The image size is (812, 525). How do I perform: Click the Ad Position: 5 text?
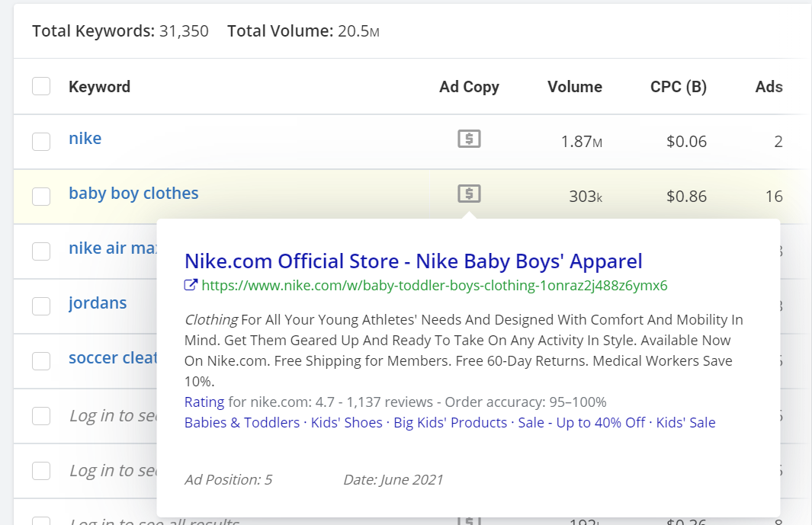click(x=229, y=479)
